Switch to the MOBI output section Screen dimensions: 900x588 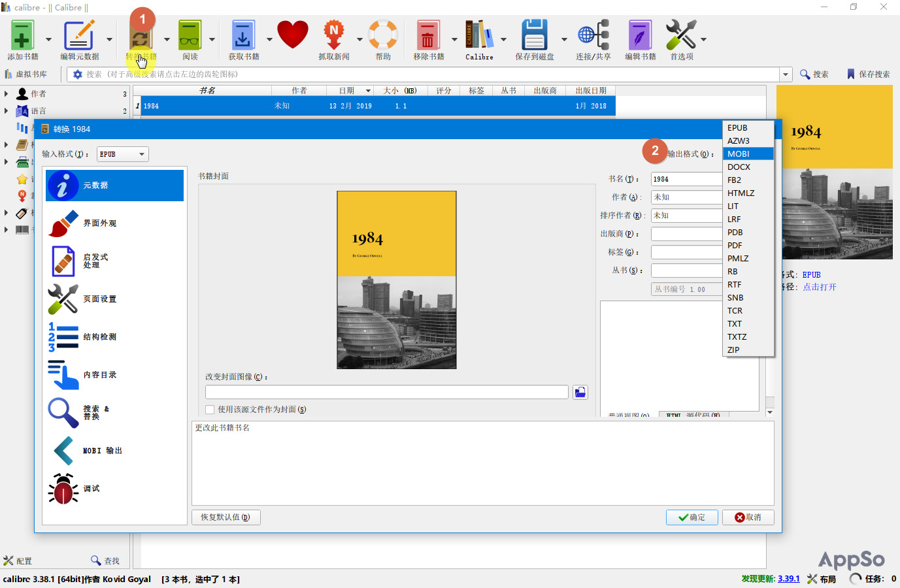tap(101, 451)
